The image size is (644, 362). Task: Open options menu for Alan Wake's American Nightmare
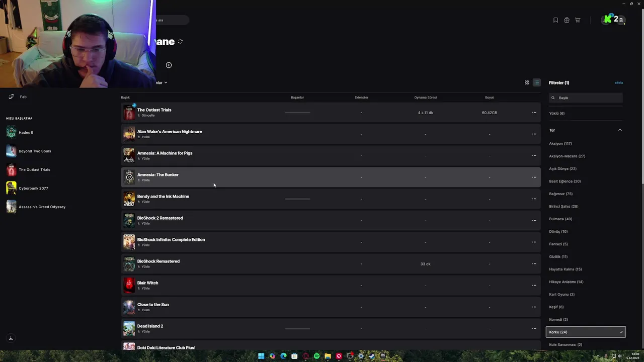click(x=534, y=134)
